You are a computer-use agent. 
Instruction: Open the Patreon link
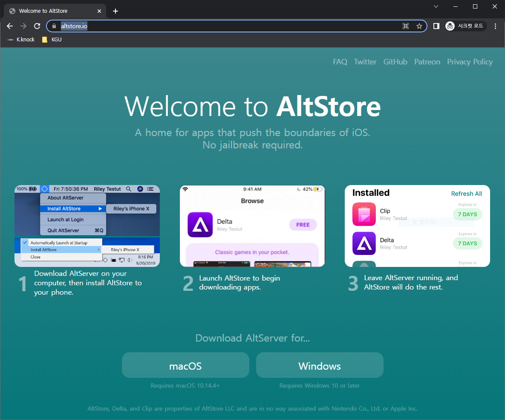(427, 61)
